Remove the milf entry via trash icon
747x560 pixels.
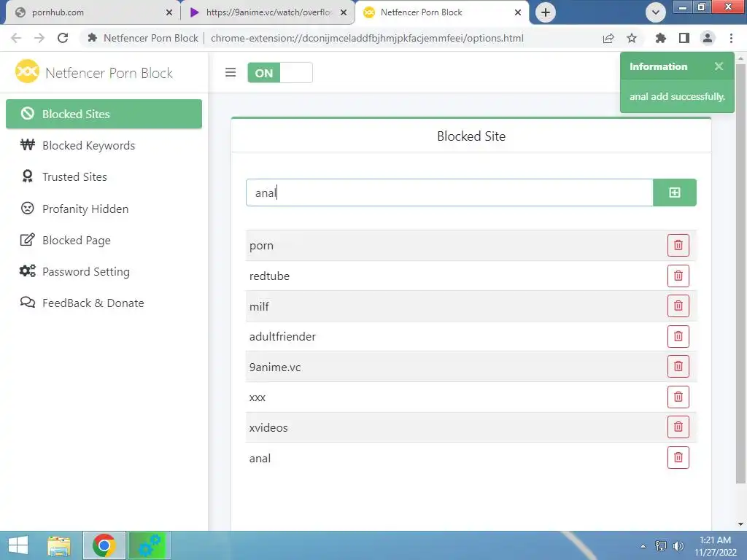678,306
